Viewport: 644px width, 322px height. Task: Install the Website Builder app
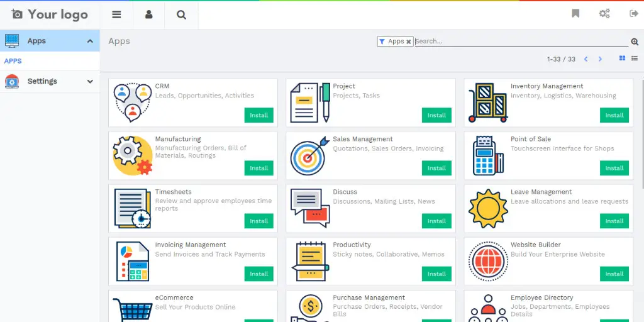click(x=614, y=274)
